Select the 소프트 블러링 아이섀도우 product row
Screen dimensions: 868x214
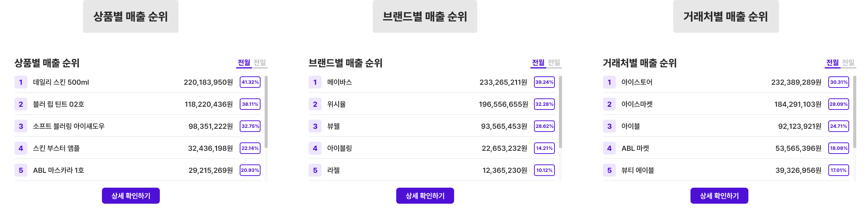pyautogui.click(x=137, y=126)
